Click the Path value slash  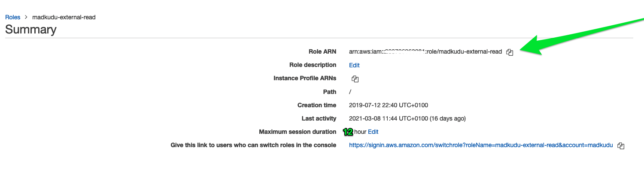[350, 92]
